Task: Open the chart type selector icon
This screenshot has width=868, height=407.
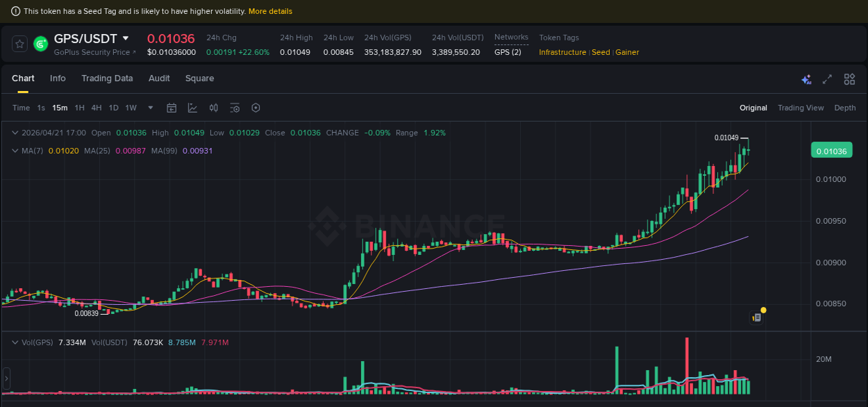Action: [x=192, y=108]
